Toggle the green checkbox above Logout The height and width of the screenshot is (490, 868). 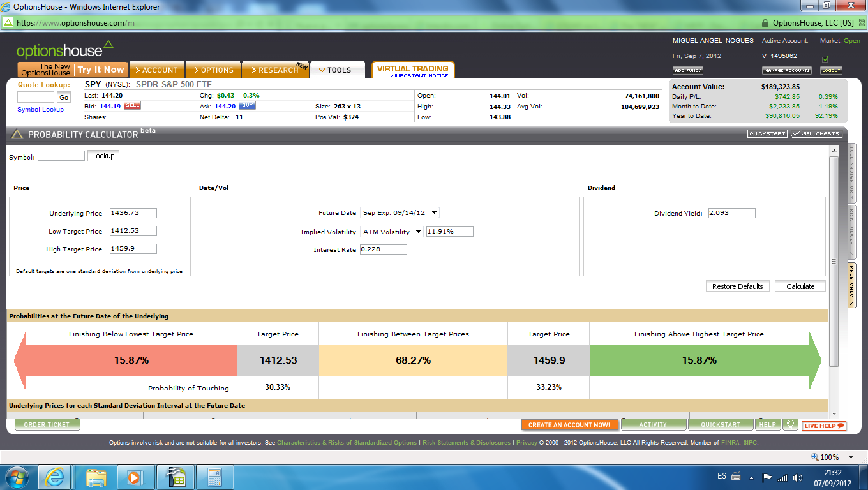[825, 59]
